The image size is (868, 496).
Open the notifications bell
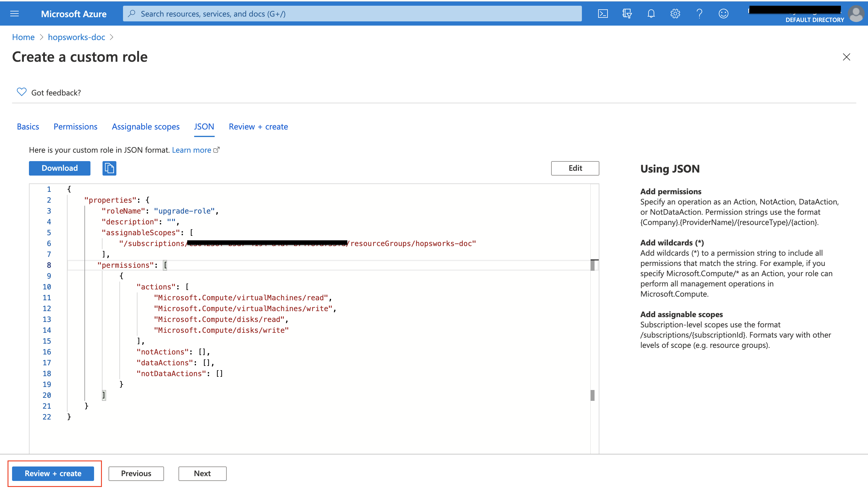coord(651,14)
